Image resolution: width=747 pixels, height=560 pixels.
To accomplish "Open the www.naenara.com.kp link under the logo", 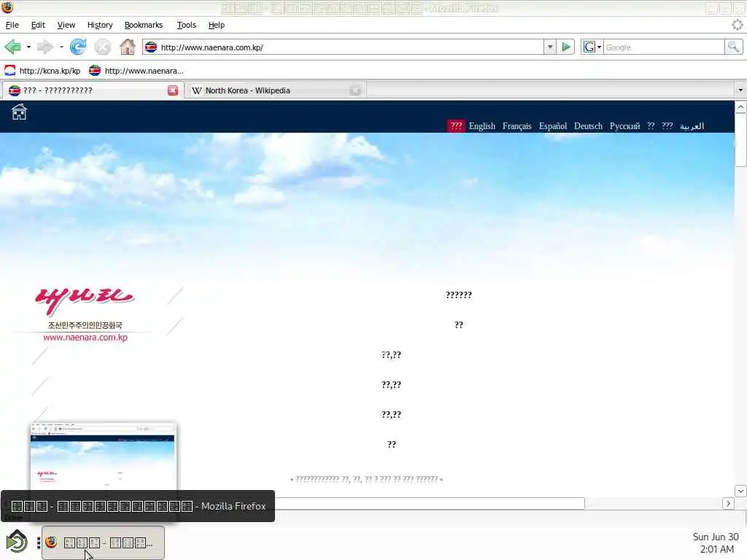I will point(85,337).
